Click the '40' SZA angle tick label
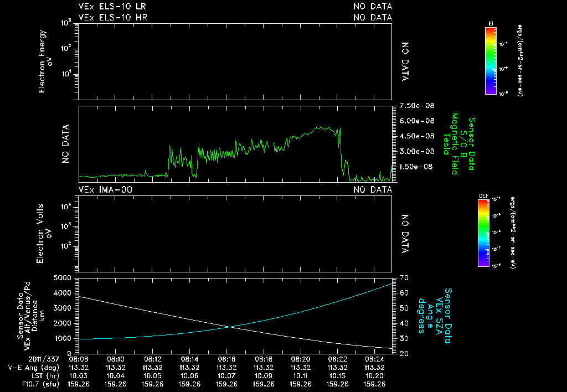Viewport: 567px width, 392px height. [x=404, y=323]
